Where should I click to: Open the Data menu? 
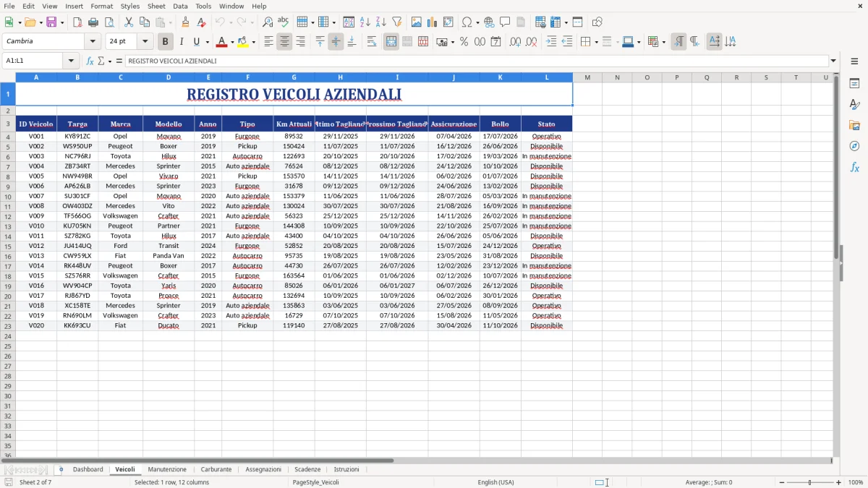tap(179, 6)
